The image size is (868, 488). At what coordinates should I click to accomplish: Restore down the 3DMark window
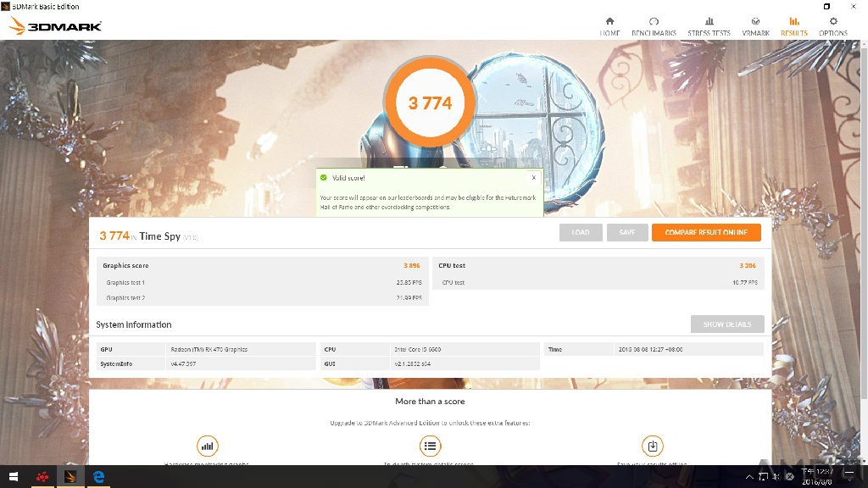(x=826, y=7)
